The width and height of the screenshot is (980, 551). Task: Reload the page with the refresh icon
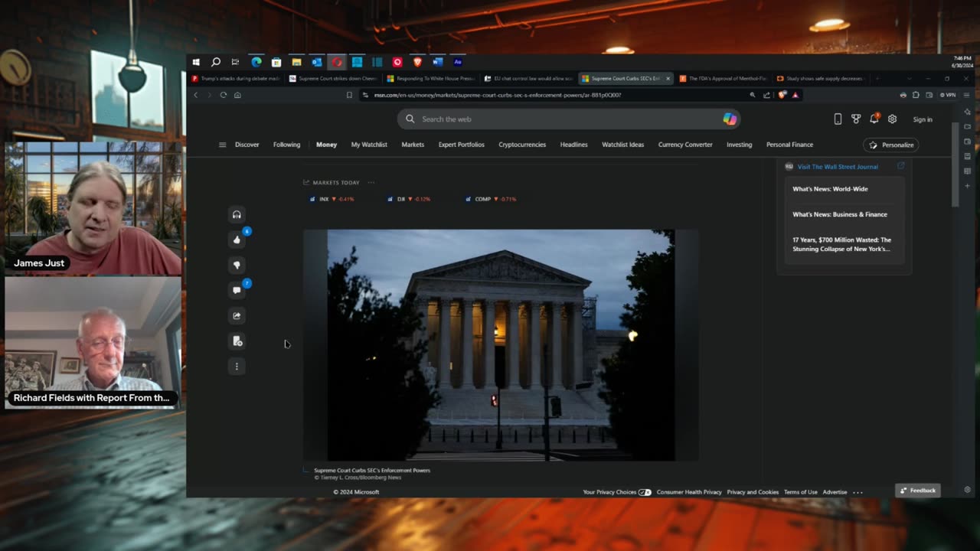pyautogui.click(x=224, y=95)
